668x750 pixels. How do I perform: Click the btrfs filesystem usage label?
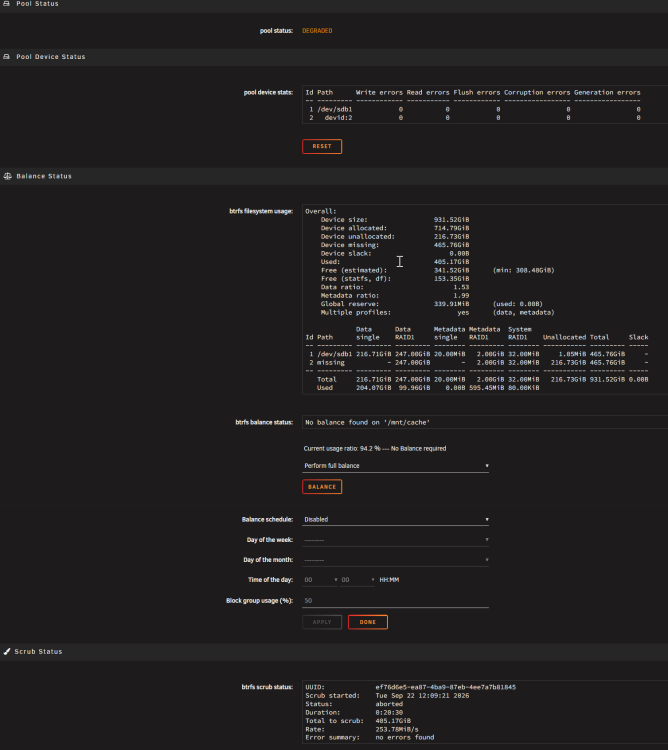coord(261,211)
